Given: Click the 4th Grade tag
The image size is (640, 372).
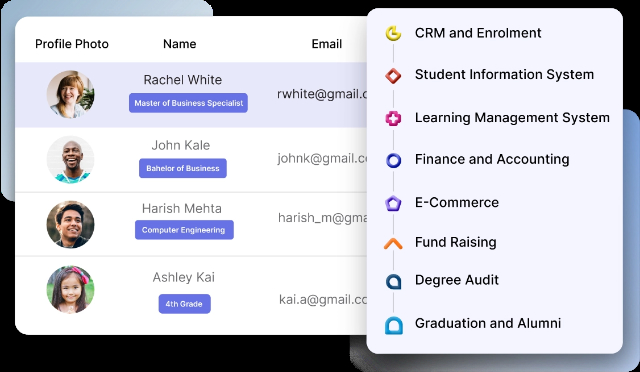Looking at the screenshot, I should tap(184, 304).
